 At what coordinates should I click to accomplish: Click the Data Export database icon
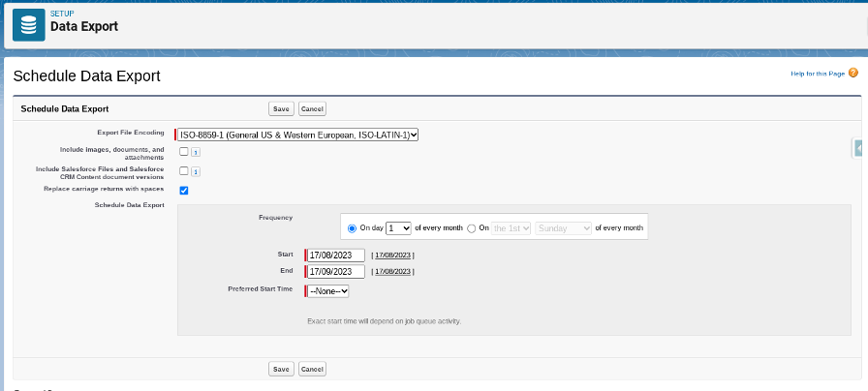coord(29,25)
